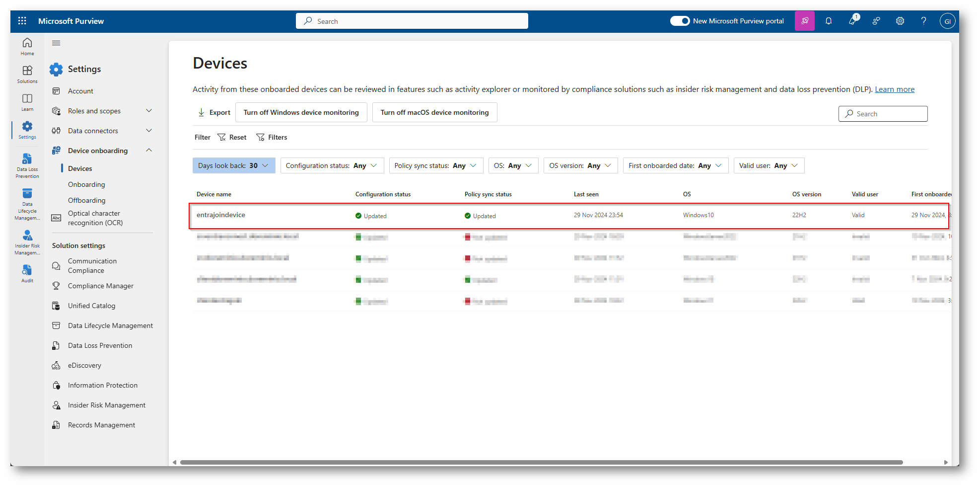Open Insider Risk Management rail icon
Viewport: 980px width, 487px height.
point(27,242)
